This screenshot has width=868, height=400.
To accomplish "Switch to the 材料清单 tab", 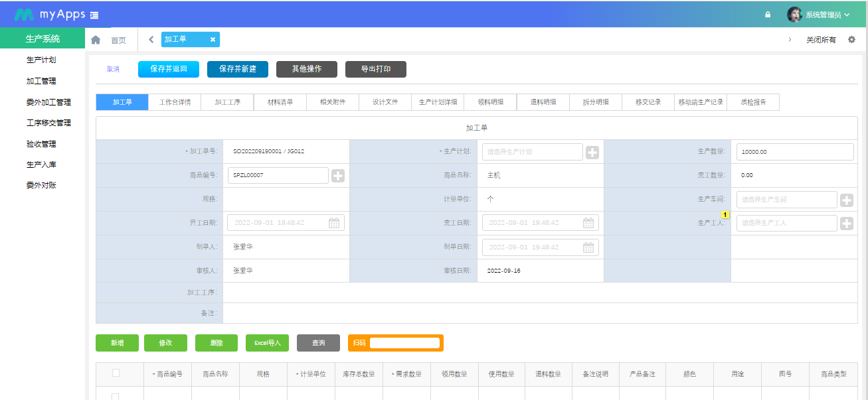I will click(280, 102).
